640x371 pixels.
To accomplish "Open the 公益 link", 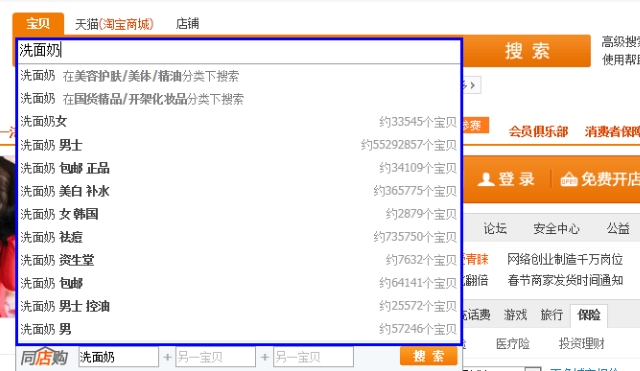I will (x=618, y=228).
